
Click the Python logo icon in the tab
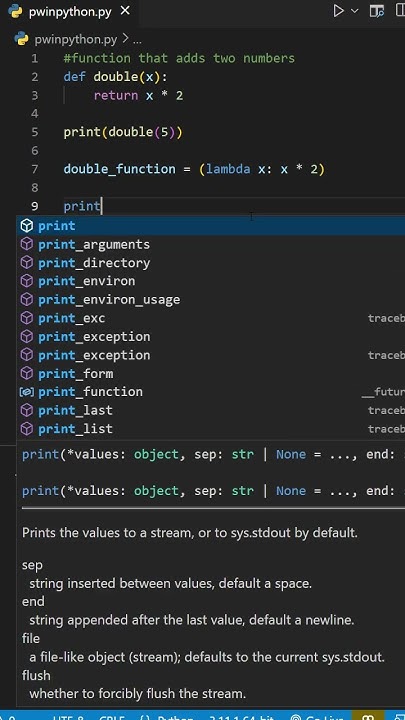pos(16,11)
